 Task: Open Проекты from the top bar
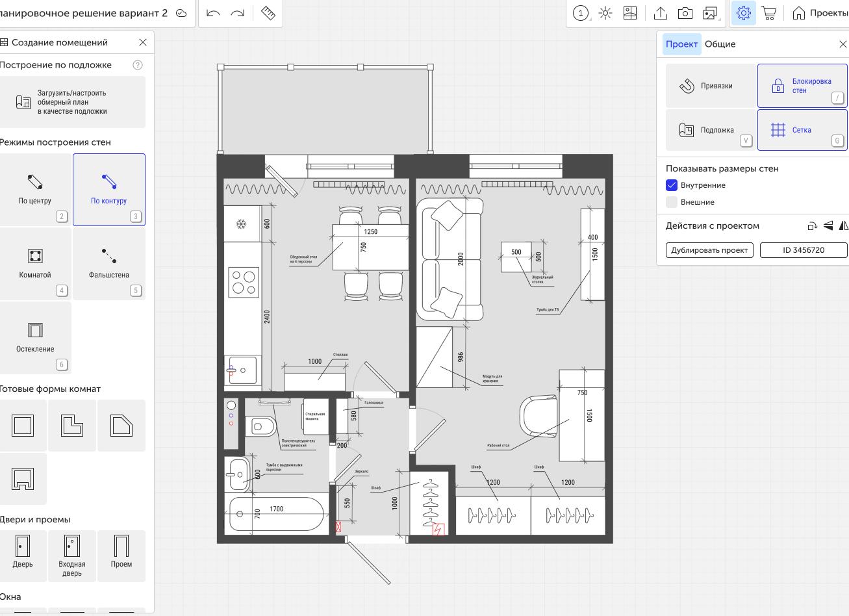click(820, 13)
